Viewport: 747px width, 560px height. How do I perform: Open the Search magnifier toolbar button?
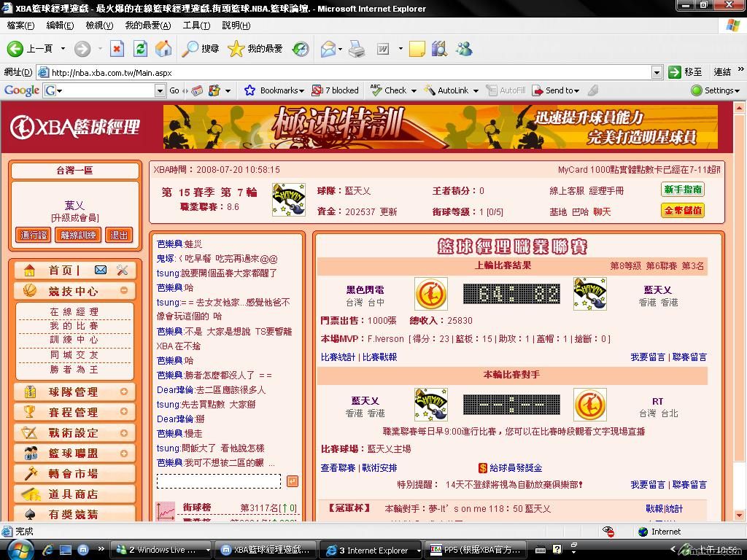click(200, 49)
